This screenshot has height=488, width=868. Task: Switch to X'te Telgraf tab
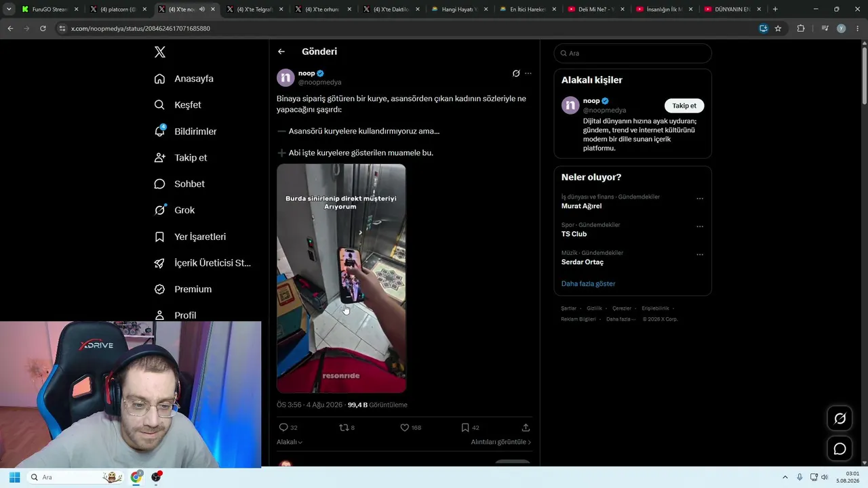point(255,9)
